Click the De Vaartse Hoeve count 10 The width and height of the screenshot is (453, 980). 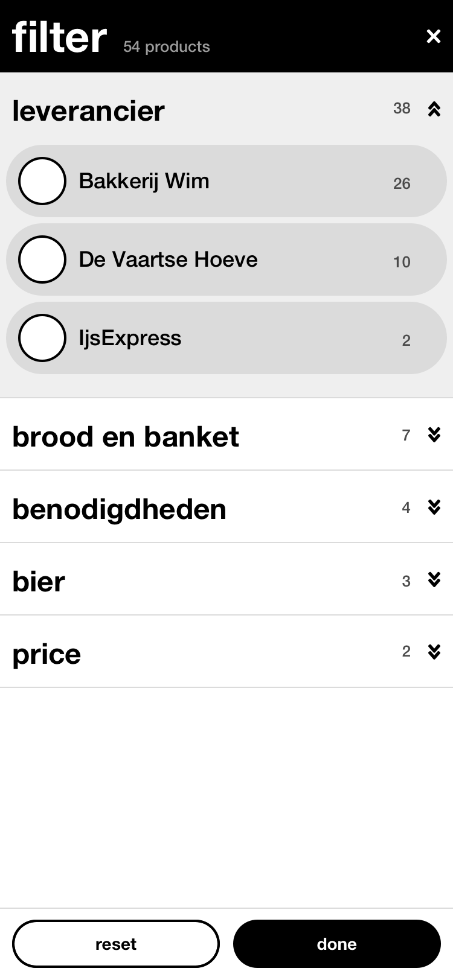click(x=402, y=262)
